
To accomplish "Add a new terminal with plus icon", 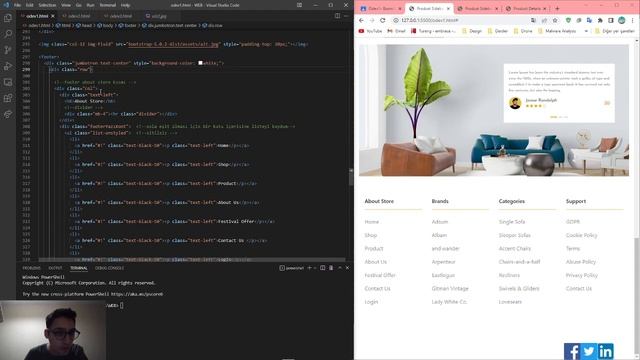I will coord(309,268).
